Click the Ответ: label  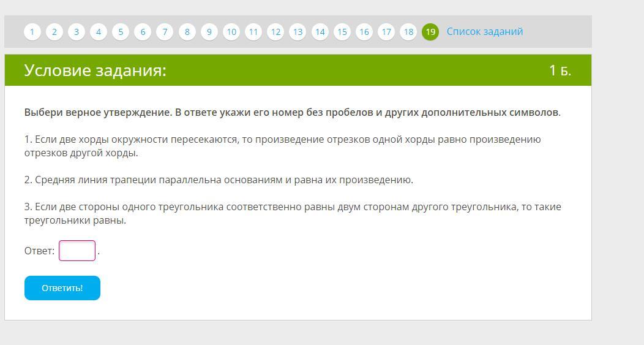(x=39, y=251)
